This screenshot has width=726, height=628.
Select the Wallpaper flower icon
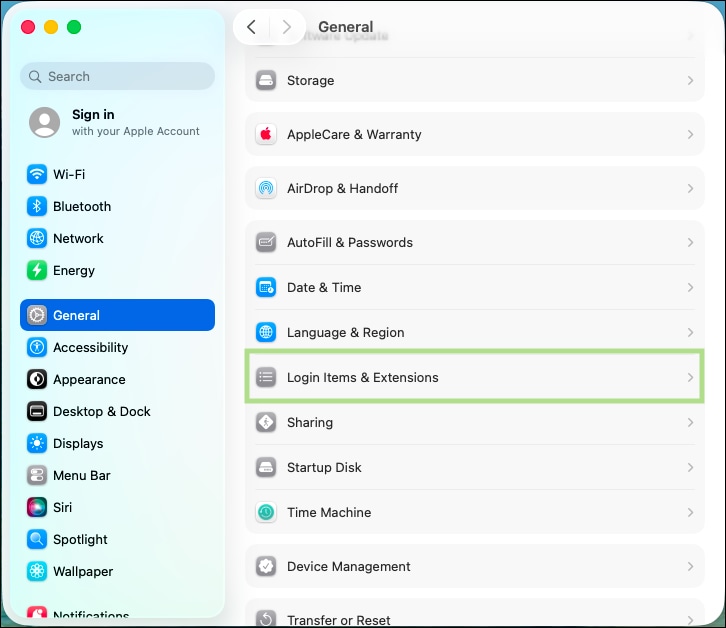coord(37,571)
